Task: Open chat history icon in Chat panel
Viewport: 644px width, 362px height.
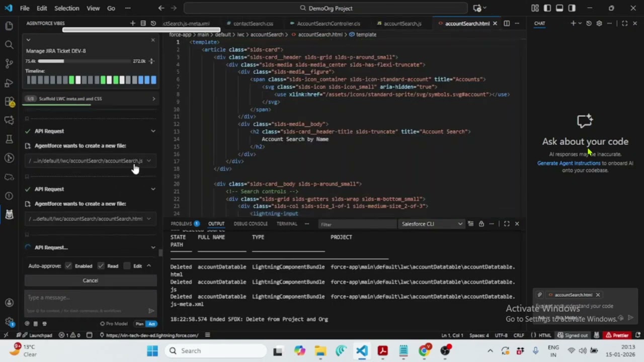Action: (x=589, y=23)
